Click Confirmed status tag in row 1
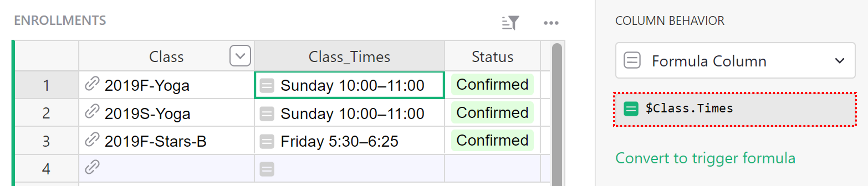The height and width of the screenshot is (186, 868). 492,84
